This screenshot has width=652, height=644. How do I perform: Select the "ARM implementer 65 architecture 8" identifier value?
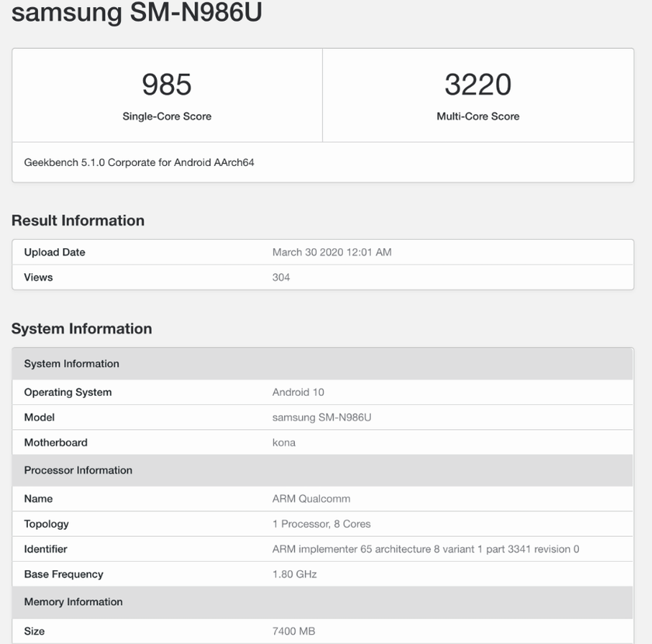pyautogui.click(x=426, y=549)
